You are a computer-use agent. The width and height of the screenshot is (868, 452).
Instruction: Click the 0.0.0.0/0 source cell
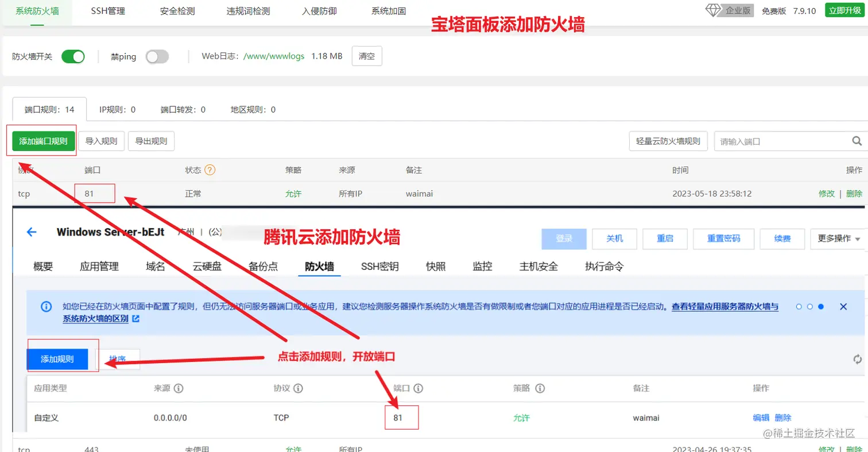(x=170, y=418)
